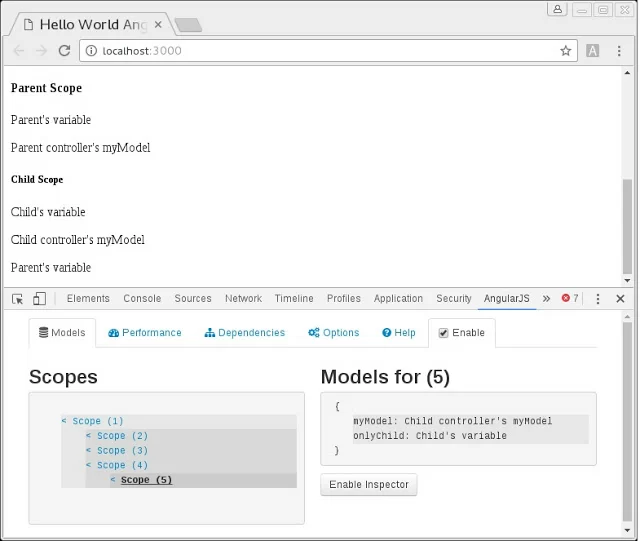Collapse Scope (1) using its arrow

[64, 420]
